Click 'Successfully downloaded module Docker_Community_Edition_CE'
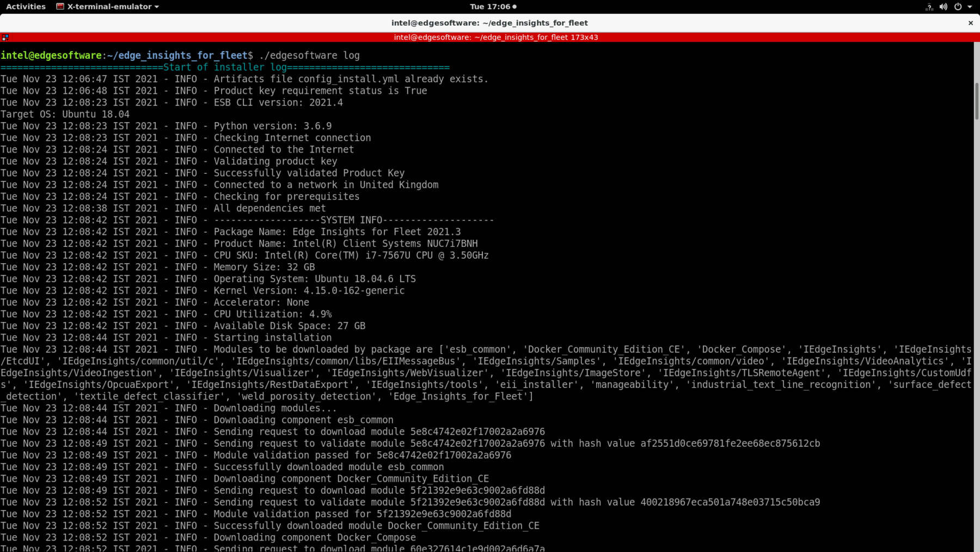 coord(377,526)
